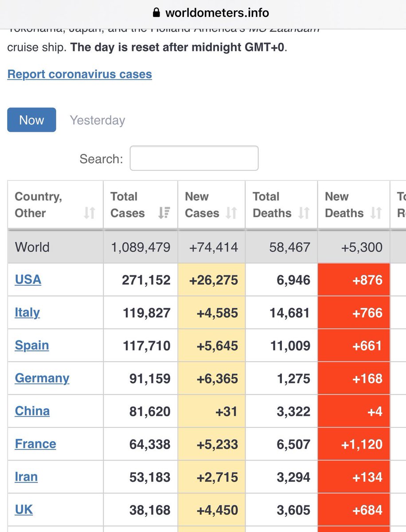Open the Italy country link
The height and width of the screenshot is (532, 406).
[x=27, y=313]
